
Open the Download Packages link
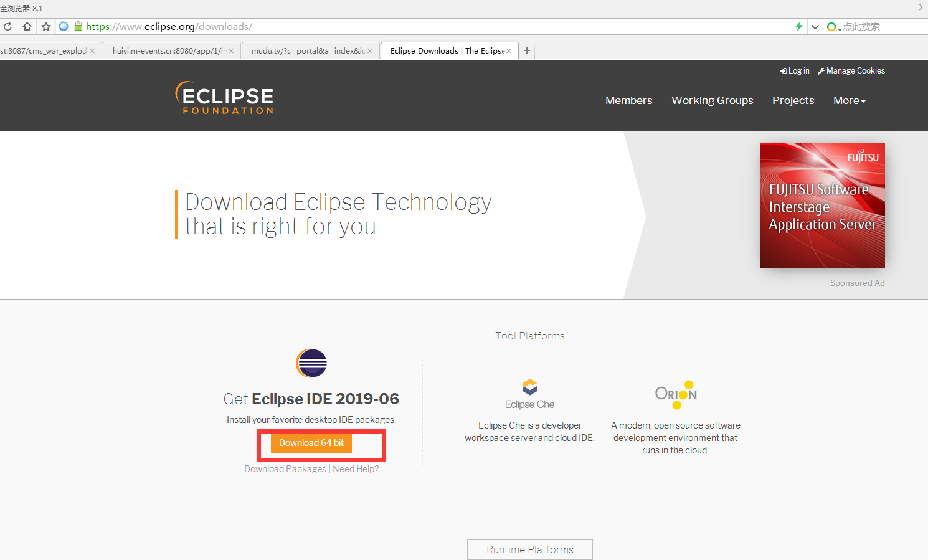pyautogui.click(x=285, y=469)
